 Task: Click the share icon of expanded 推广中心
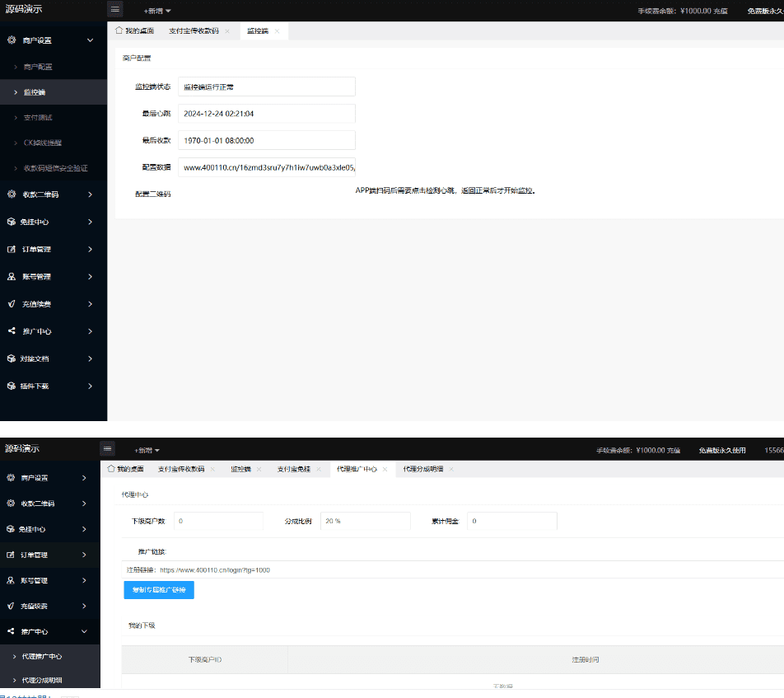tap(12, 632)
